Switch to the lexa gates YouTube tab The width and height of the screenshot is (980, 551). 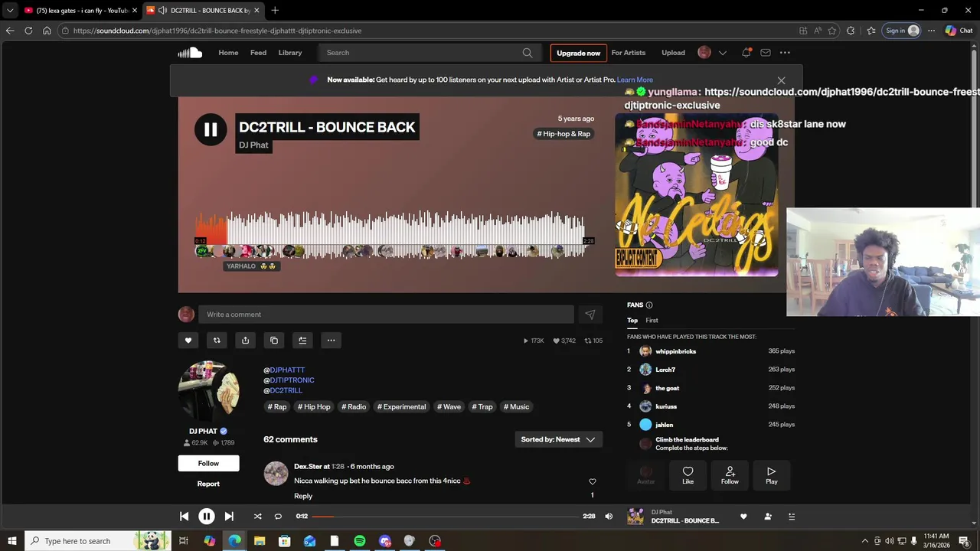tap(80, 10)
